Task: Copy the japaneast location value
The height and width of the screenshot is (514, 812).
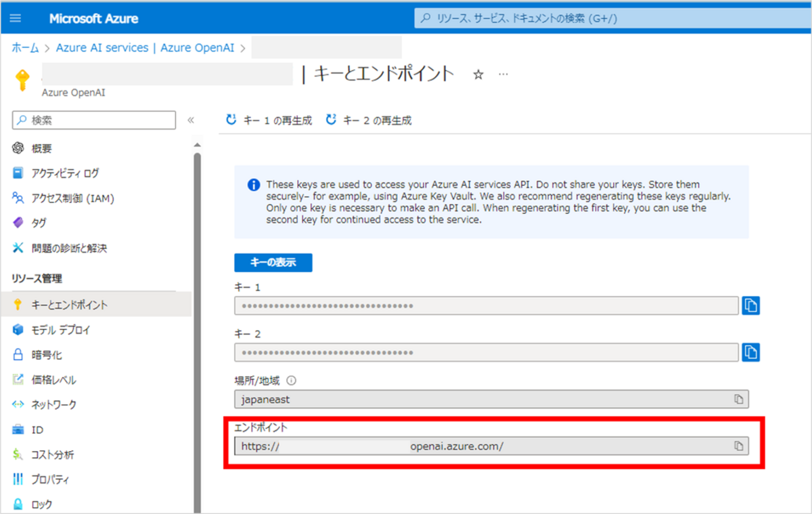Action: [739, 400]
